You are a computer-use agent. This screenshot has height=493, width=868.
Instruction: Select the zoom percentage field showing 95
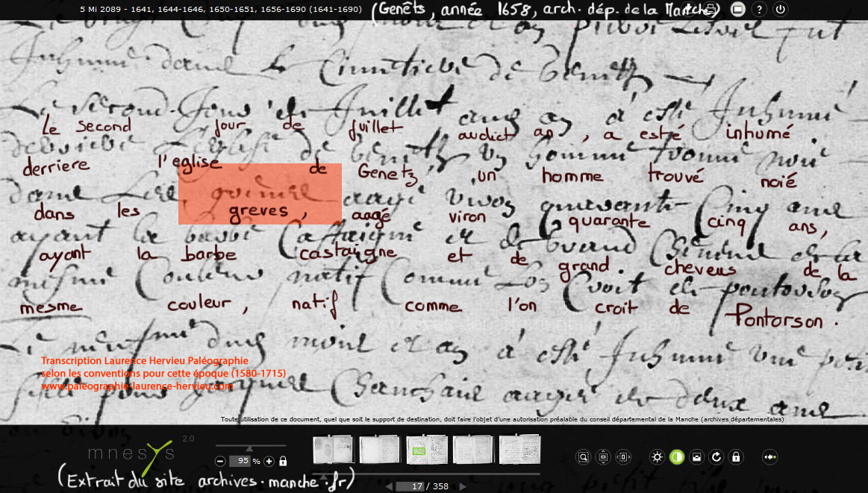tap(240, 461)
